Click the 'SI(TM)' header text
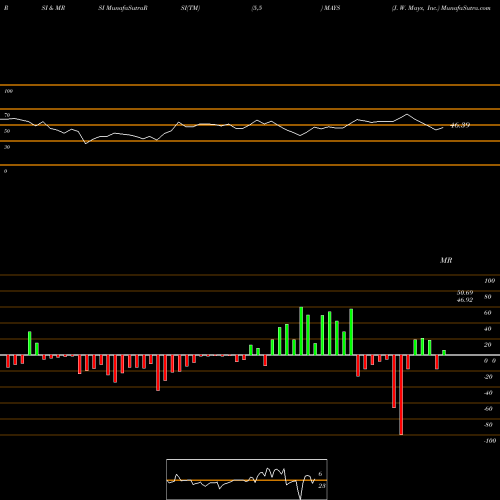 click(x=190, y=8)
